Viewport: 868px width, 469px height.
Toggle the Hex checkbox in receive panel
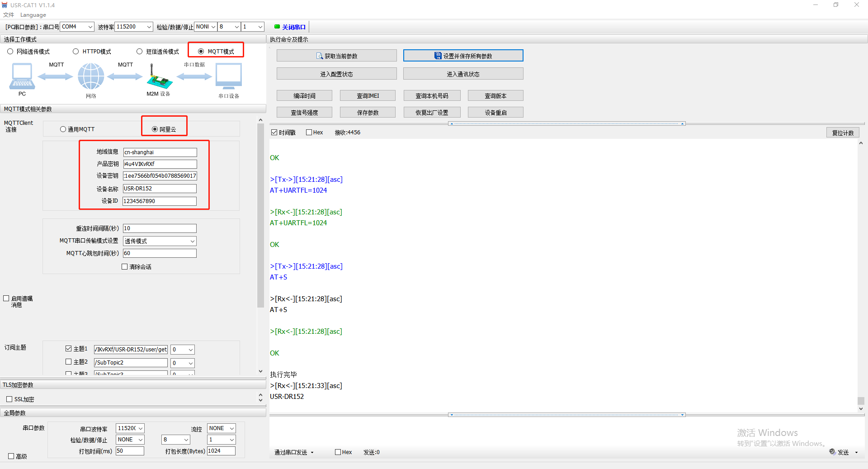(x=309, y=133)
